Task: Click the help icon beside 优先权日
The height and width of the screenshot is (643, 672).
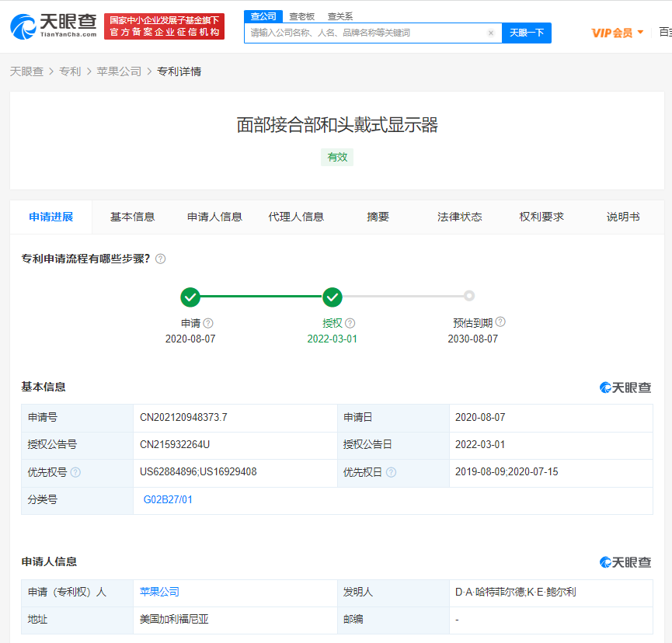Action: click(391, 472)
